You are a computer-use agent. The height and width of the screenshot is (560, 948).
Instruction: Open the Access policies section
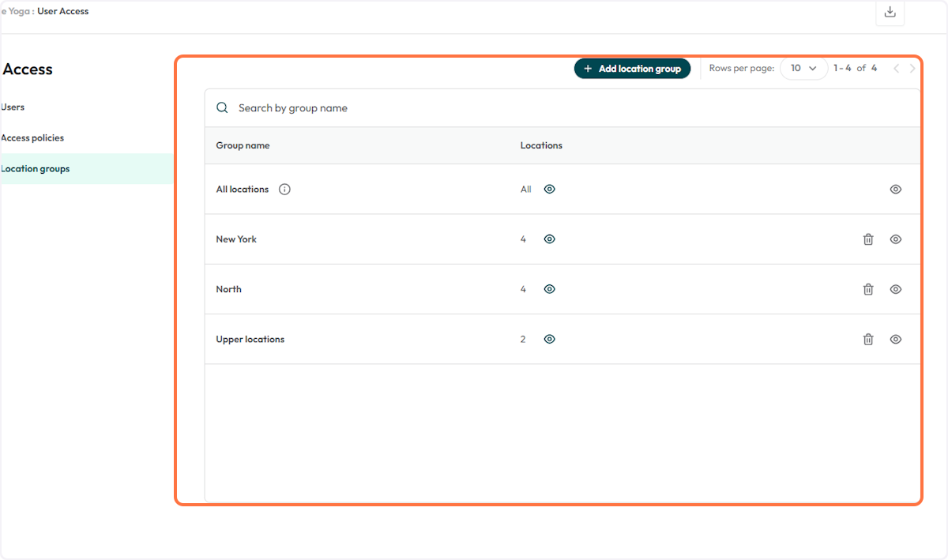(32, 137)
